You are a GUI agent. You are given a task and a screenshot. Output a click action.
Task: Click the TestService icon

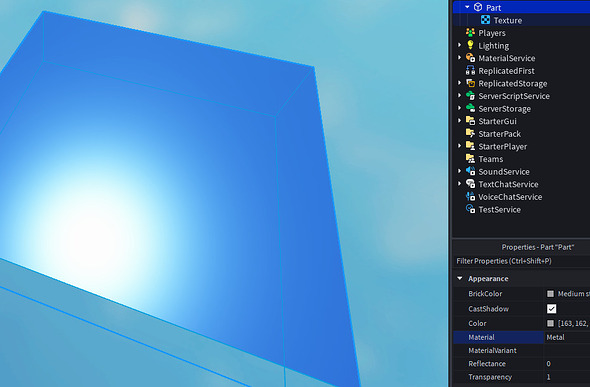pos(470,209)
